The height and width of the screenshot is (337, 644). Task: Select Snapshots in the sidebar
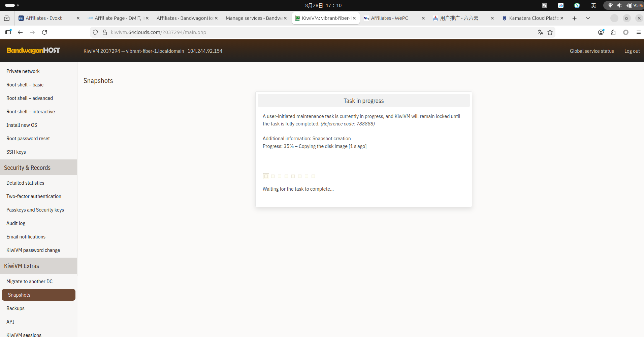pyautogui.click(x=38, y=295)
